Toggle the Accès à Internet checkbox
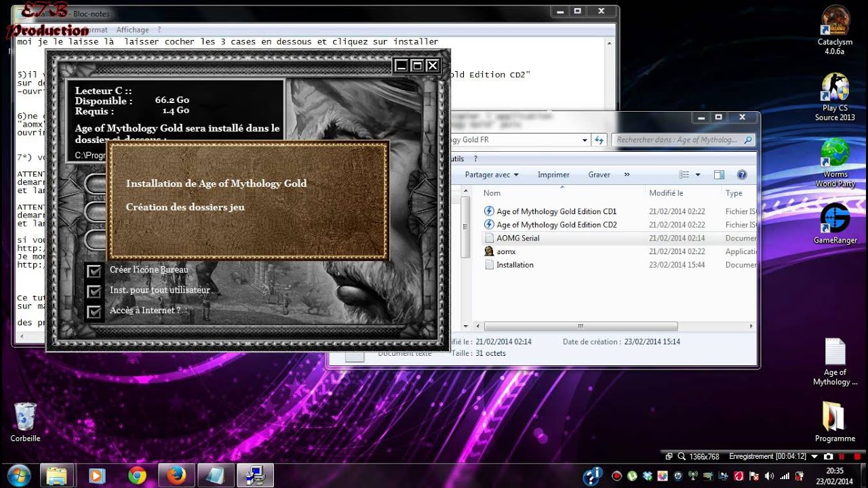 coord(95,312)
